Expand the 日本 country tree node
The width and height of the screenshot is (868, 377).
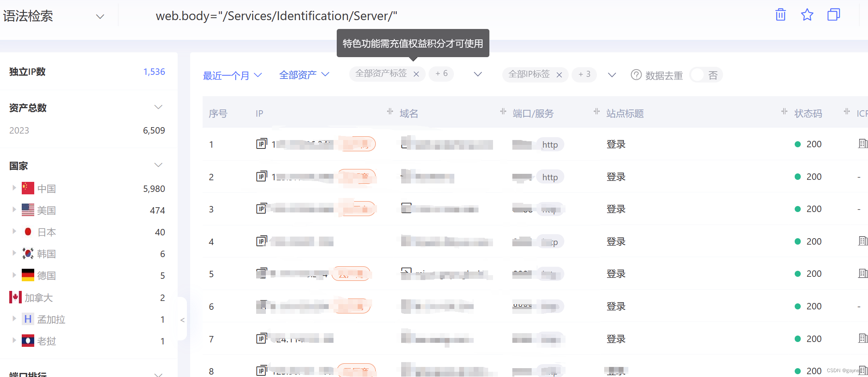[14, 231]
